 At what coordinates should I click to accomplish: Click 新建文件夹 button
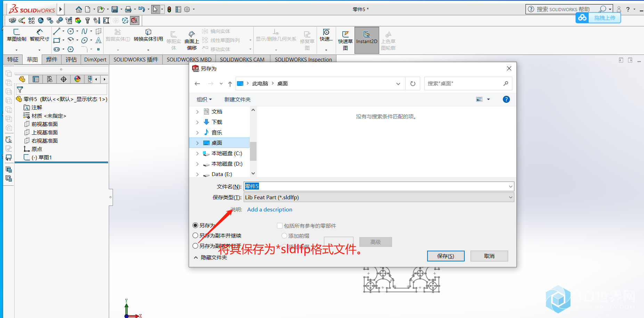coord(237,100)
